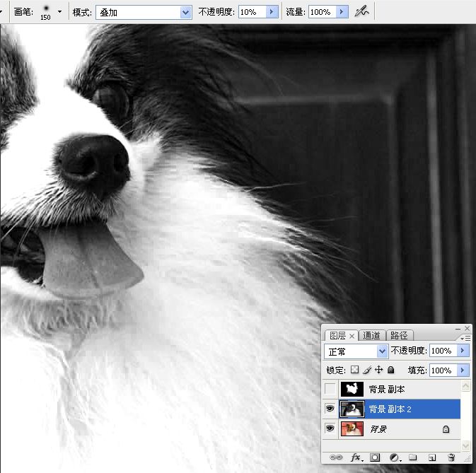Click the layers list scroll down arrow

pyautogui.click(x=465, y=445)
